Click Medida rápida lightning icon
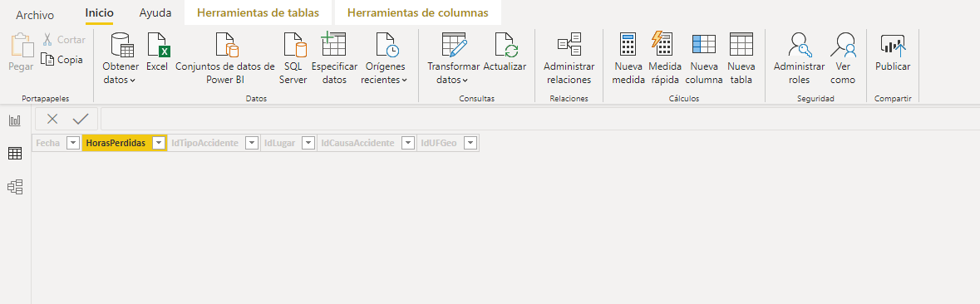 662,45
